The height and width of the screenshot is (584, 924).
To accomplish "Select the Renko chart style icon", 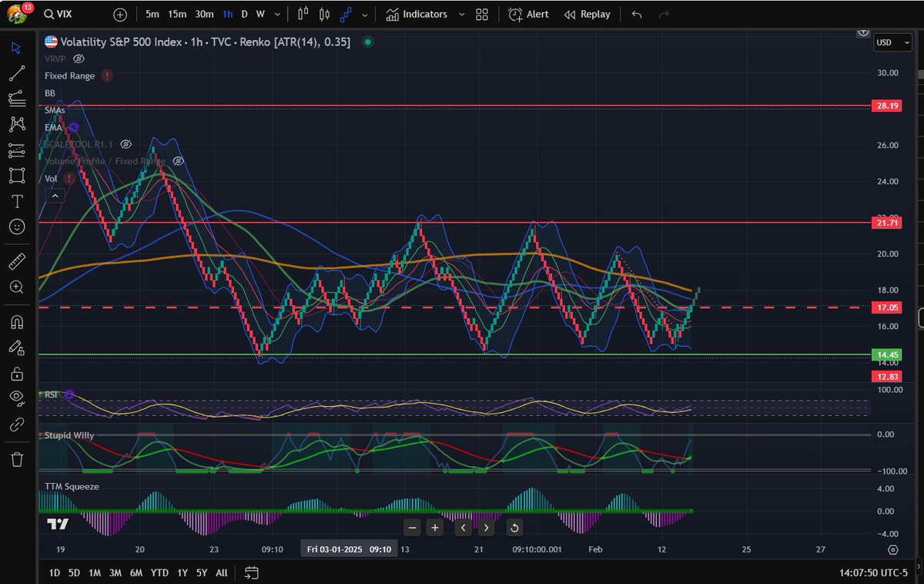I will 346,14.
